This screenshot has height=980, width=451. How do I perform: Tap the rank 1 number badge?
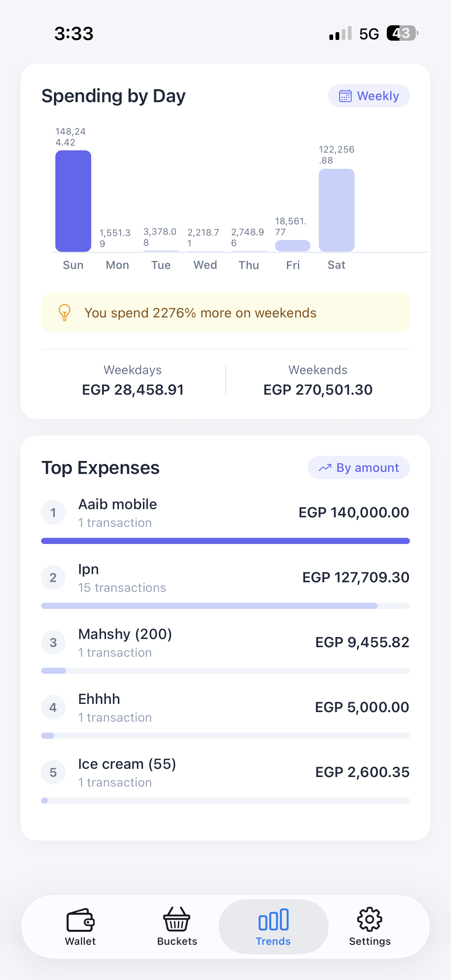click(x=53, y=513)
